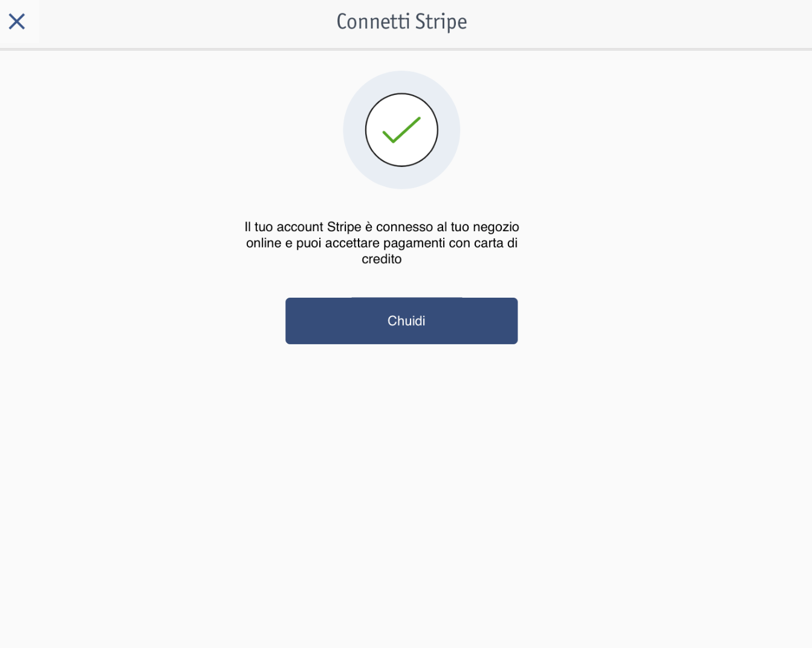The height and width of the screenshot is (648, 812).
Task: Click the text 'Il tuo account Stripe'
Action: pos(303,227)
